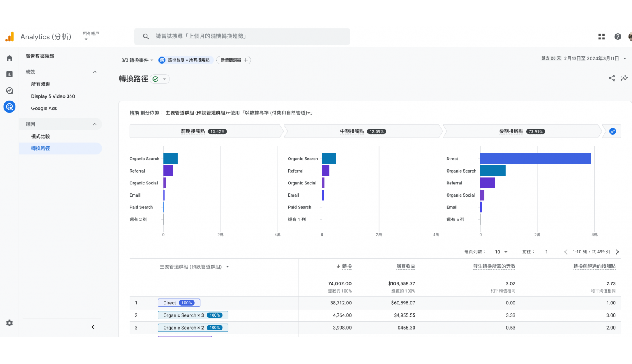
Task: Click the 前往 page number field
Action: click(547, 252)
